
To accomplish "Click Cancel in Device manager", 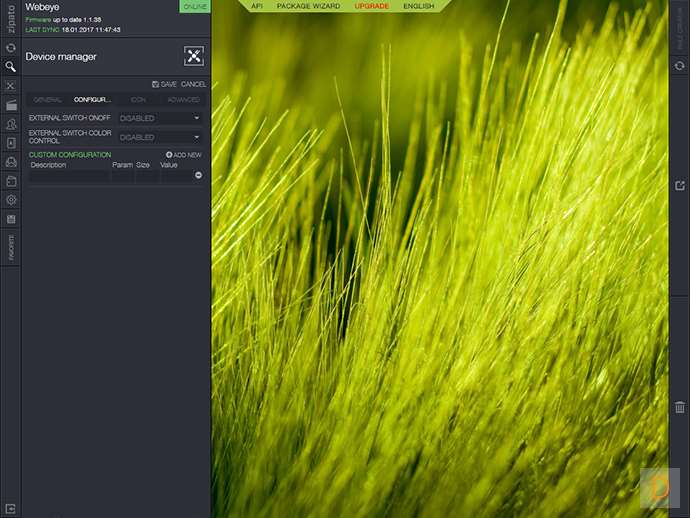I will pos(193,84).
